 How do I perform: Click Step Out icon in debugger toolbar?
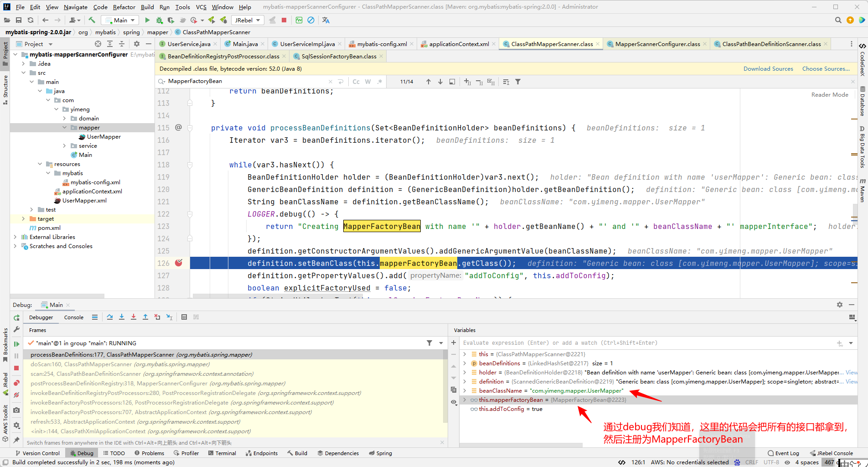tap(145, 317)
